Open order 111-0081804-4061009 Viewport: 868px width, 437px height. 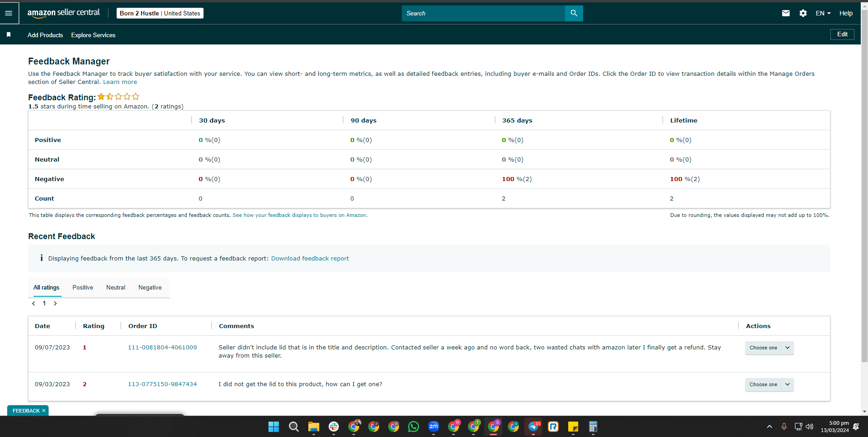[162, 348]
